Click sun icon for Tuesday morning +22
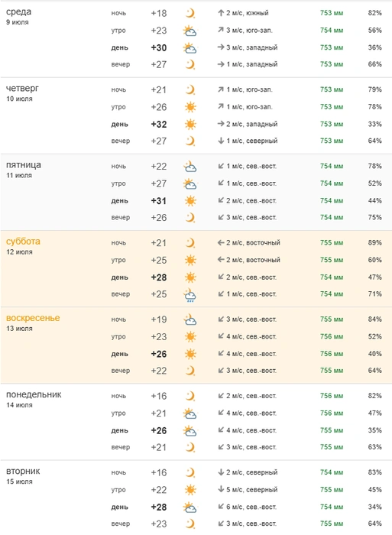The width and height of the screenshot is (392, 535). [x=190, y=491]
